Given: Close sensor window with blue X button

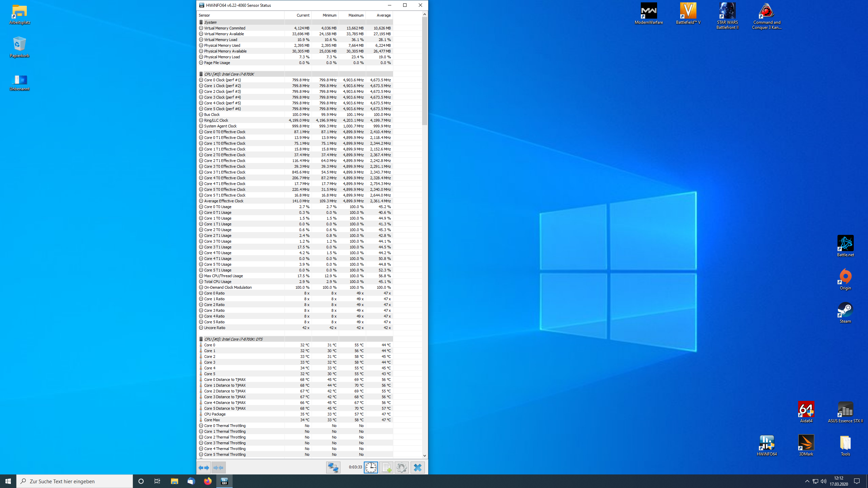Looking at the screenshot, I should pos(417,468).
